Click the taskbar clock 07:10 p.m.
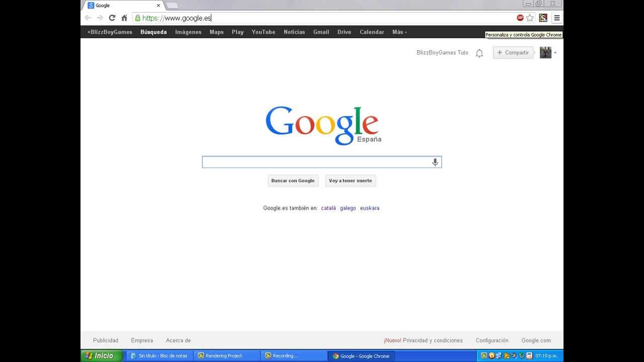The width and height of the screenshot is (644, 362). coord(546,355)
